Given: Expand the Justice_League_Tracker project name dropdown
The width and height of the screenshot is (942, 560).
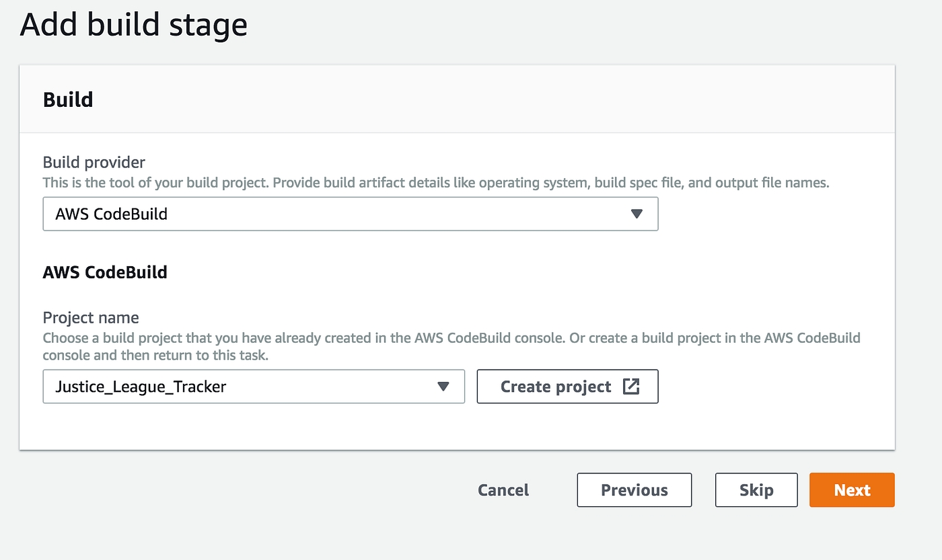Looking at the screenshot, I should 253,387.
